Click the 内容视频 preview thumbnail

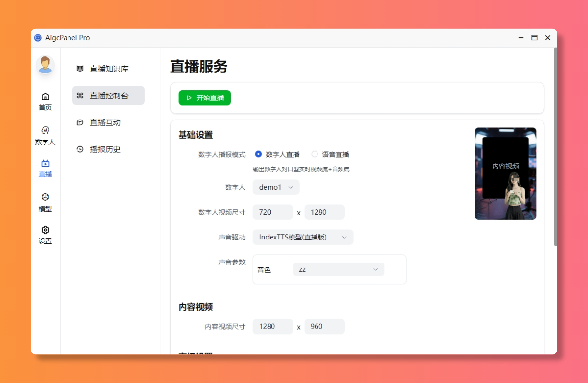click(505, 173)
